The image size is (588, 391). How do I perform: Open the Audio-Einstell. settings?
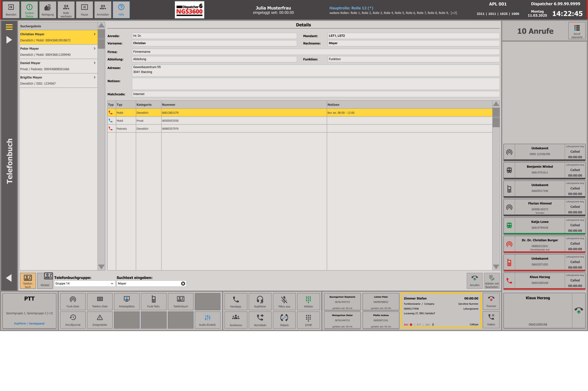(x=207, y=320)
